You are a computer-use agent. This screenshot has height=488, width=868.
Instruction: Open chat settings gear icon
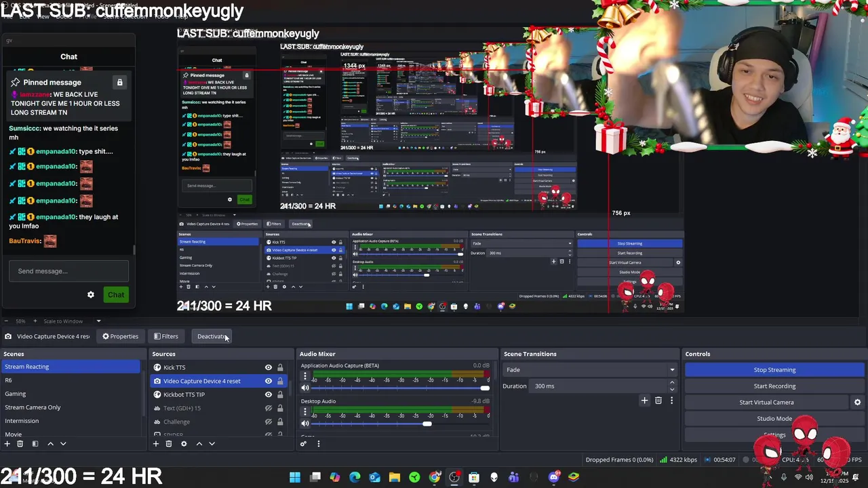[x=91, y=295]
